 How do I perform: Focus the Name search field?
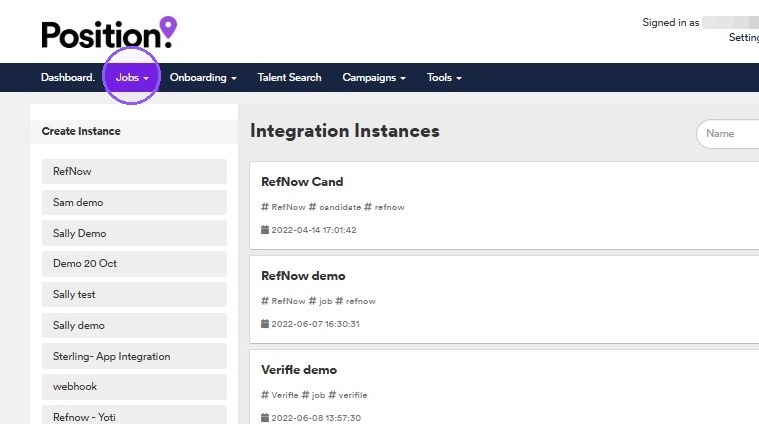pyautogui.click(x=728, y=134)
